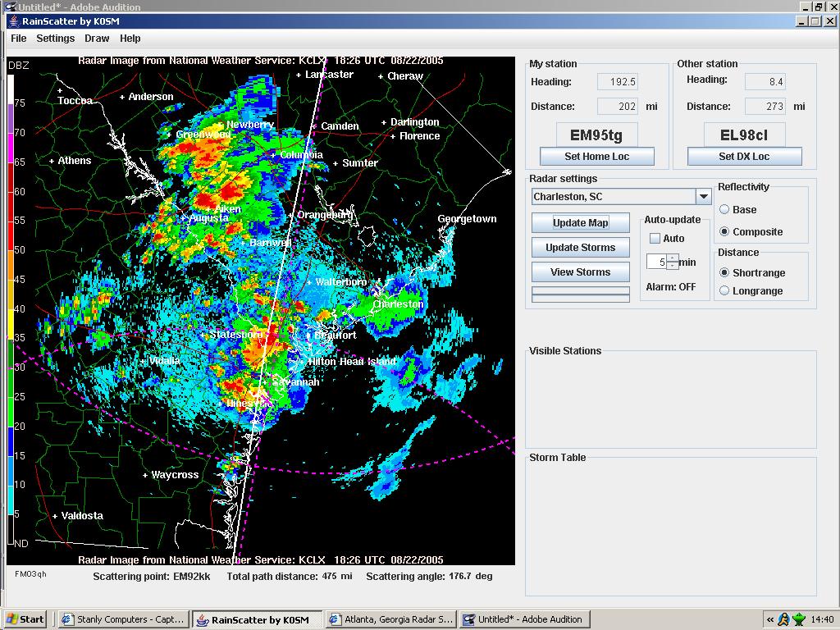Image resolution: width=840 pixels, height=630 pixels.
Task: Increase auto-update minutes with up arrow
Action: 673,258
